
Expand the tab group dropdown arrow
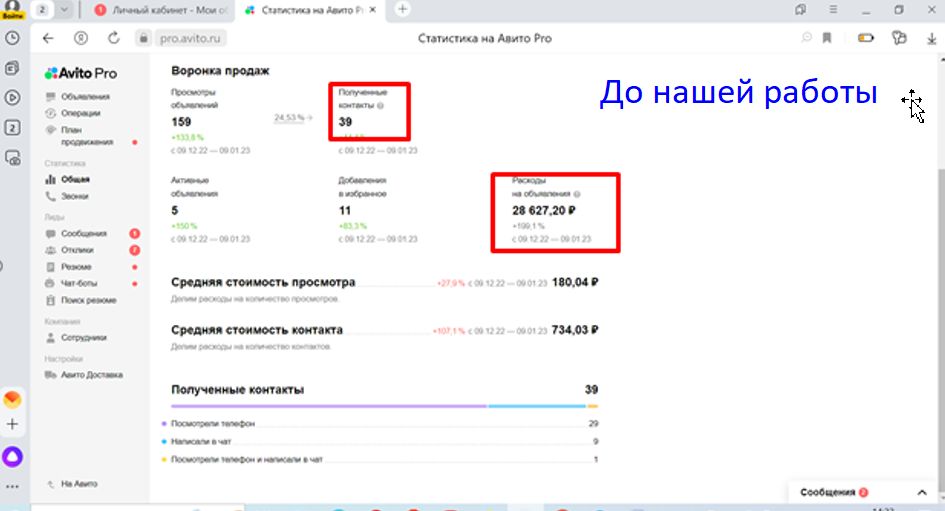point(64,10)
